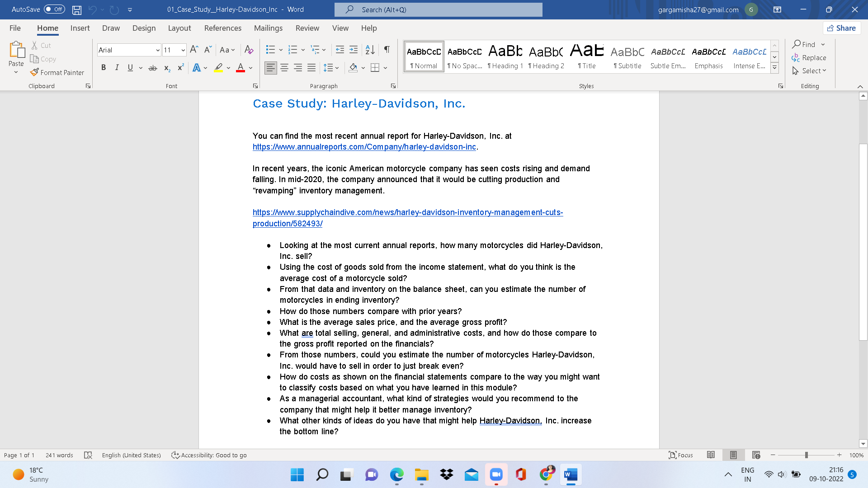Center align the paragraph
This screenshot has height=488, width=868.
pos(284,68)
